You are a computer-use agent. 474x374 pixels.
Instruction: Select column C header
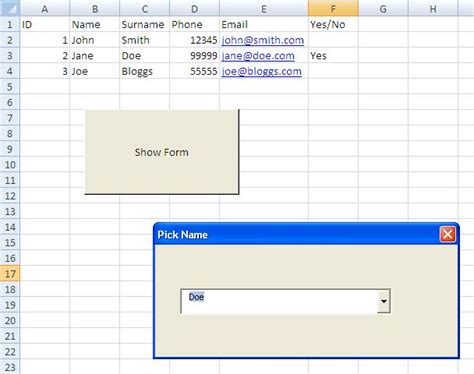tap(144, 8)
